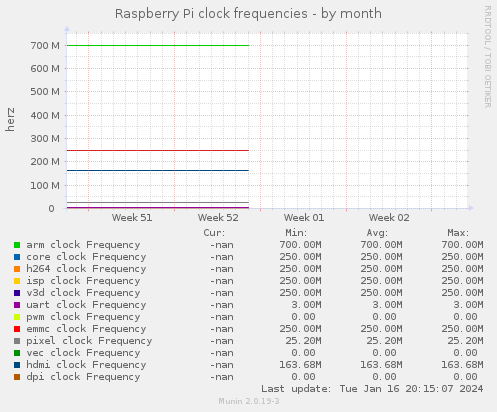497x412 pixels.
Task: Click the '200 M' y-axis tick label
Action: coord(45,162)
